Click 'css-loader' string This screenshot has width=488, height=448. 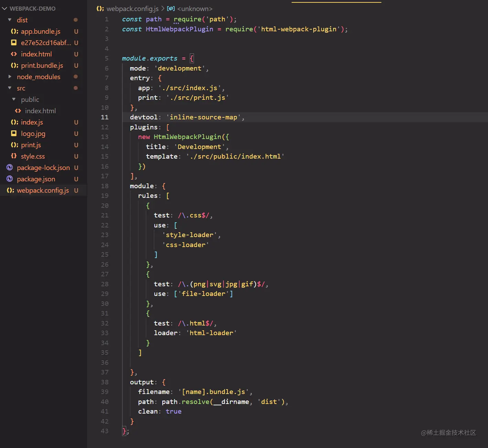(186, 245)
